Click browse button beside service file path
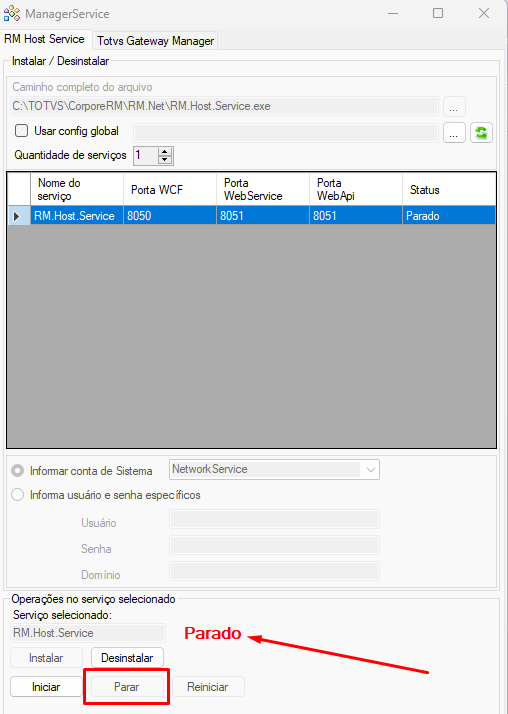 [x=454, y=107]
